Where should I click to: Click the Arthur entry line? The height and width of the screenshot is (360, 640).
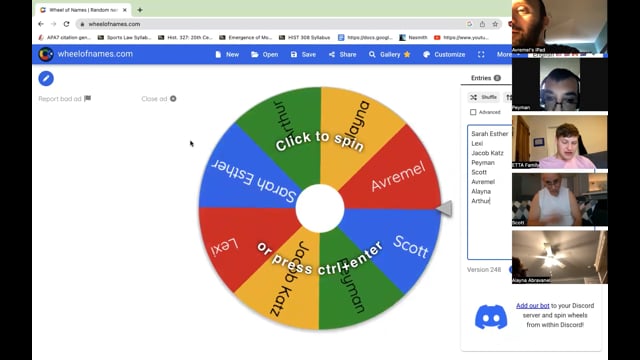pos(480,201)
